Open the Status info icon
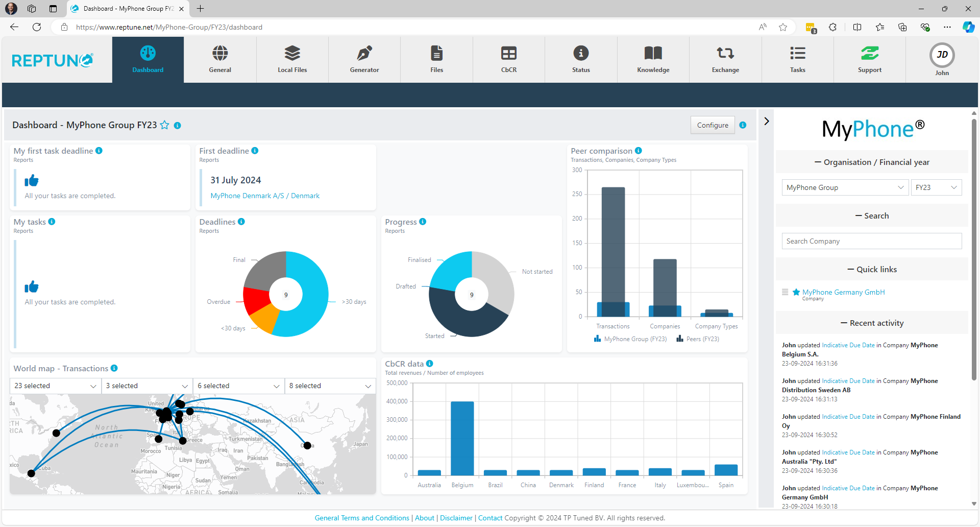980x527 pixels. click(x=580, y=54)
